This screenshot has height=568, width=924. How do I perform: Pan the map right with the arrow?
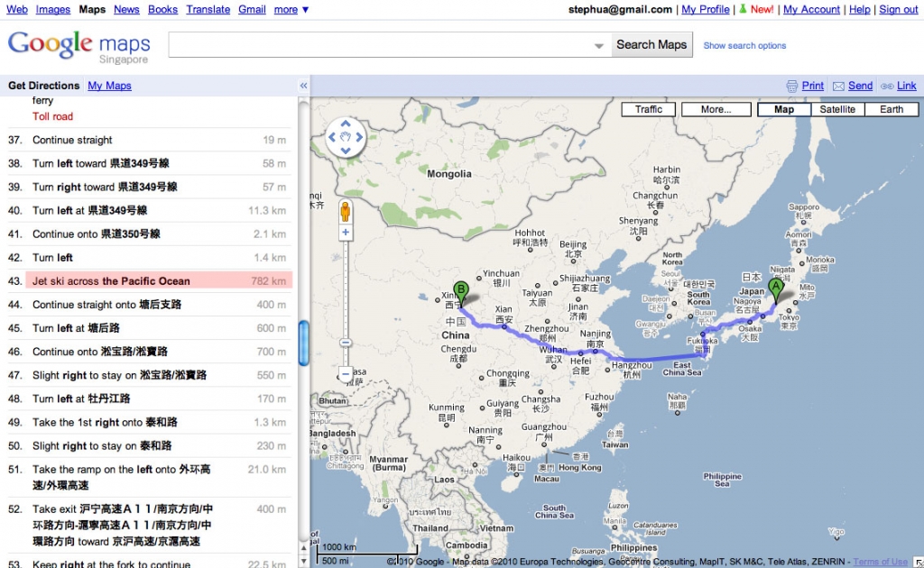coord(359,137)
